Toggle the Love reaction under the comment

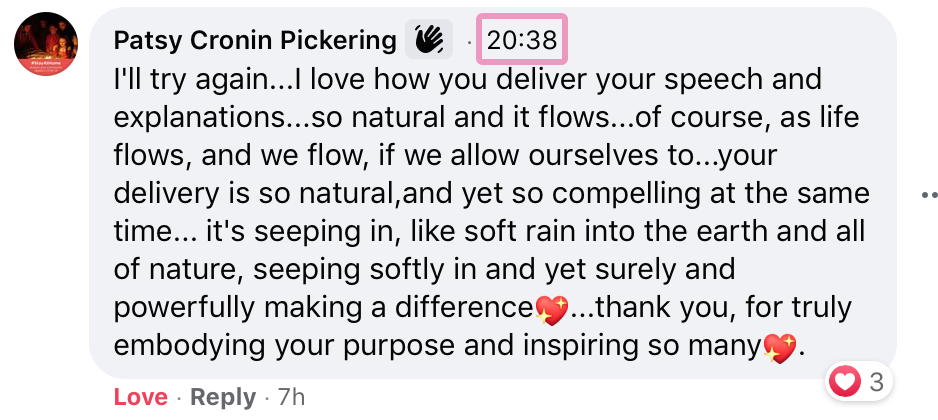coord(140,397)
